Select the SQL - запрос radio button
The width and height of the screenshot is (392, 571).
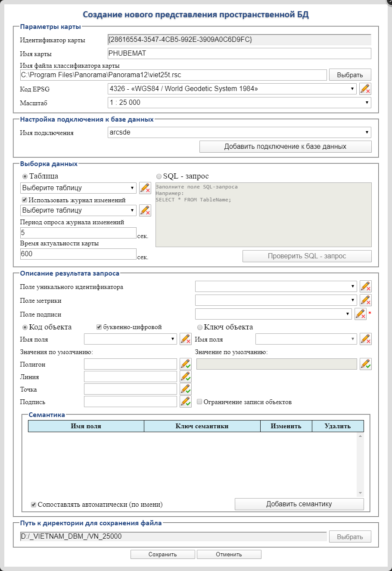pyautogui.click(x=159, y=176)
